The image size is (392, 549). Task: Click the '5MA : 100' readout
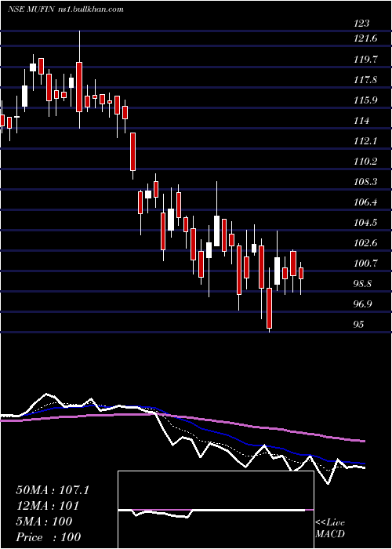tap(44, 522)
